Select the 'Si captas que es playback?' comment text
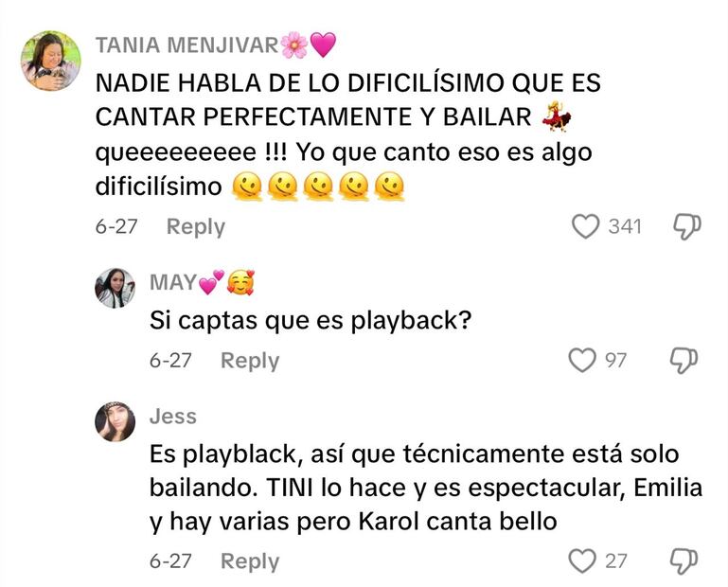The height and width of the screenshot is (587, 728). [x=311, y=320]
